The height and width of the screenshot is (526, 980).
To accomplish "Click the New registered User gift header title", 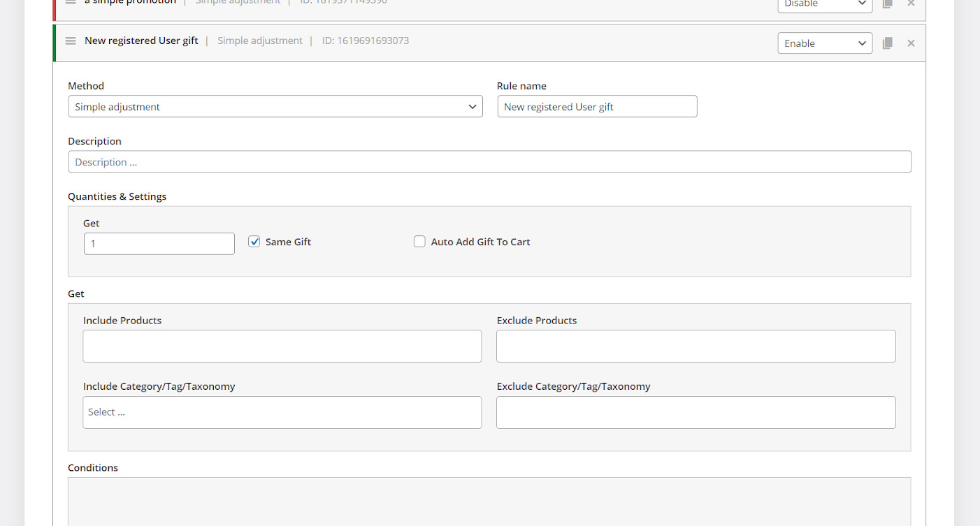I will [141, 41].
